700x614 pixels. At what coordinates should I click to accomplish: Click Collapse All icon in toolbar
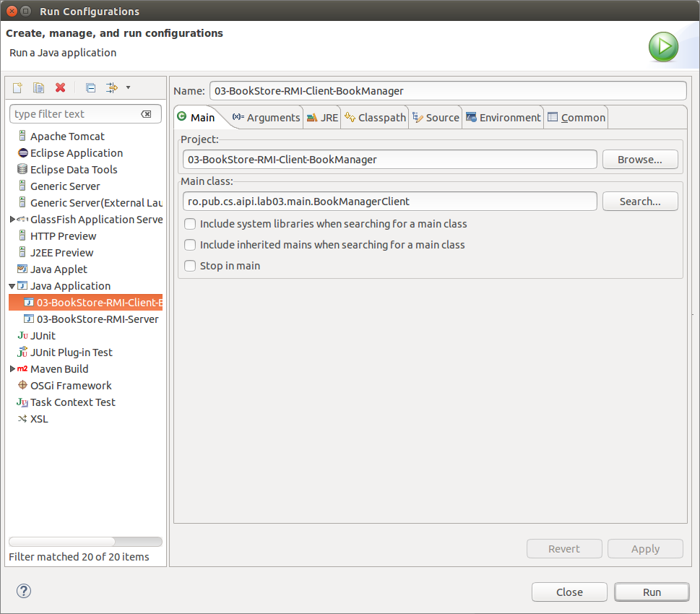tap(90, 87)
